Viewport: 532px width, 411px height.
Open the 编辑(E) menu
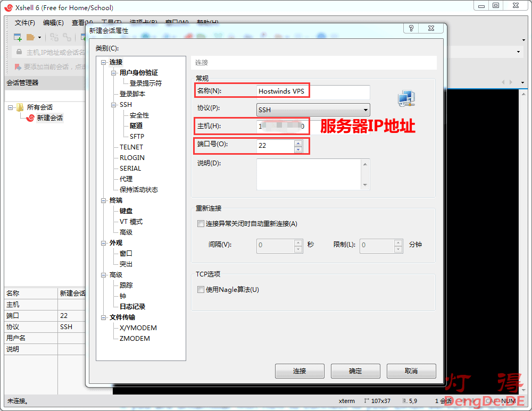coord(53,23)
